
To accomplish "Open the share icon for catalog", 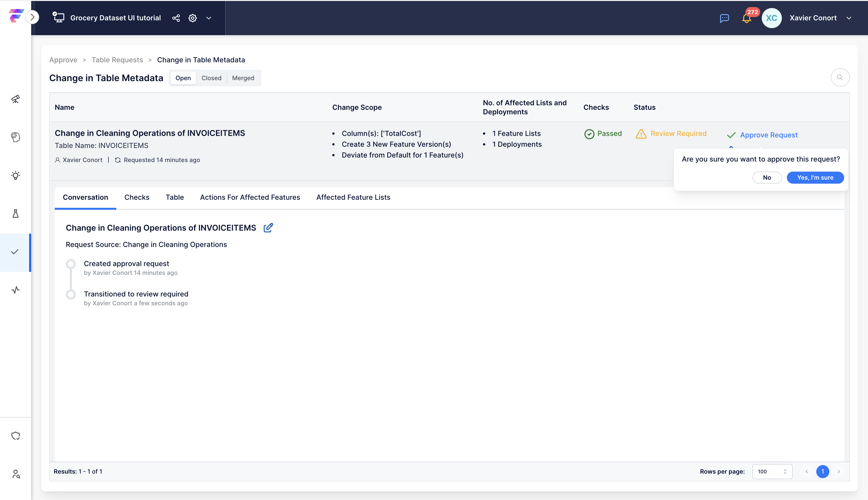I will (x=176, y=18).
